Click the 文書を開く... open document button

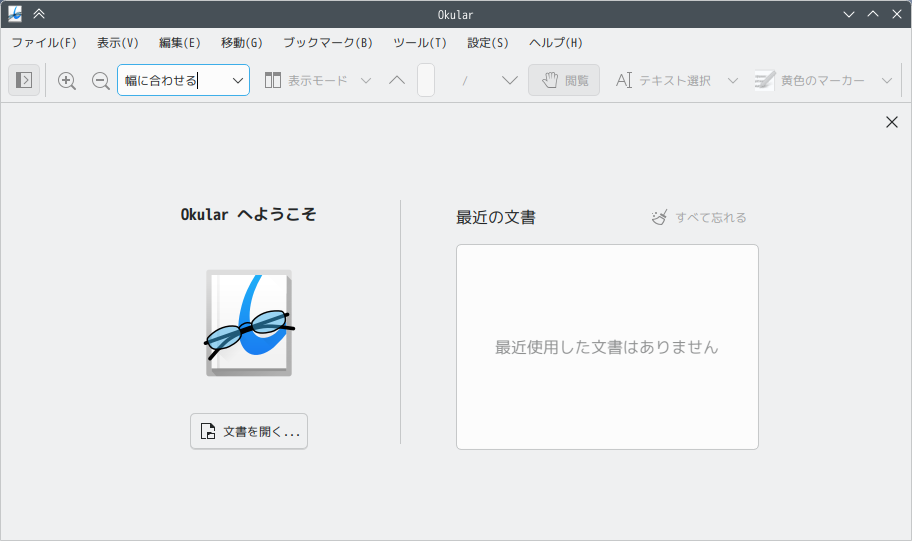click(x=249, y=431)
